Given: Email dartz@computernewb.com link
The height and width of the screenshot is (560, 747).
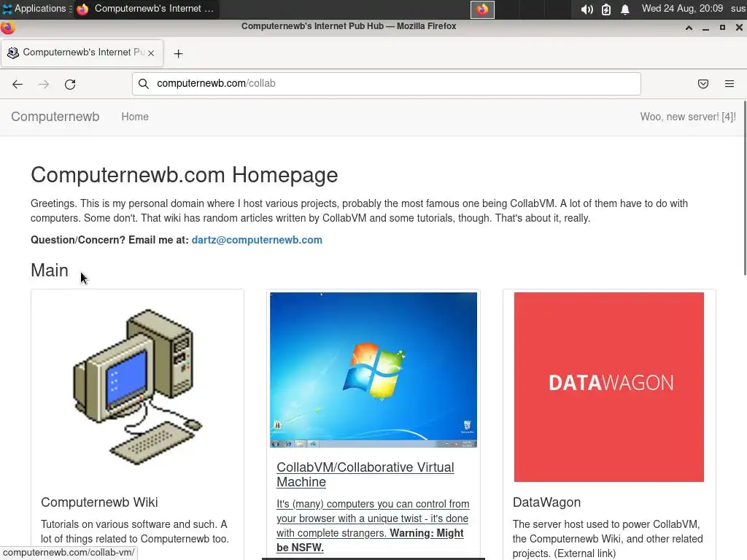Looking at the screenshot, I should pos(257,240).
